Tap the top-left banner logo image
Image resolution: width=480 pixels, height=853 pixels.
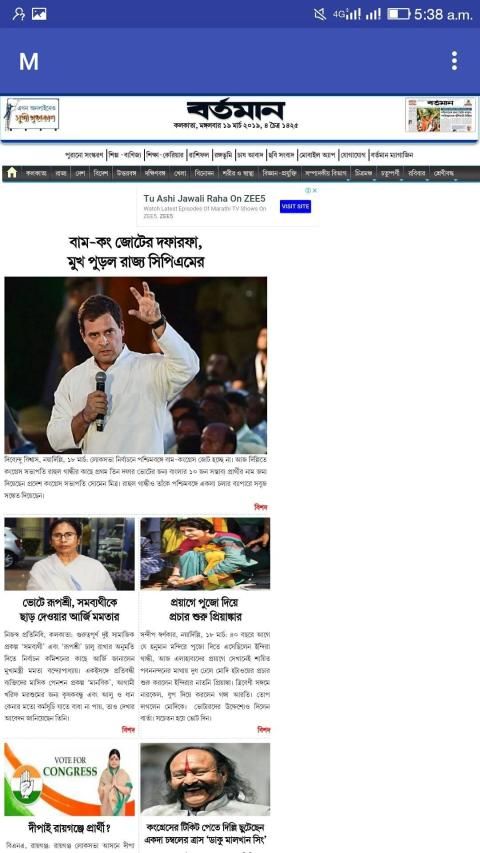pyautogui.click(x=32, y=115)
